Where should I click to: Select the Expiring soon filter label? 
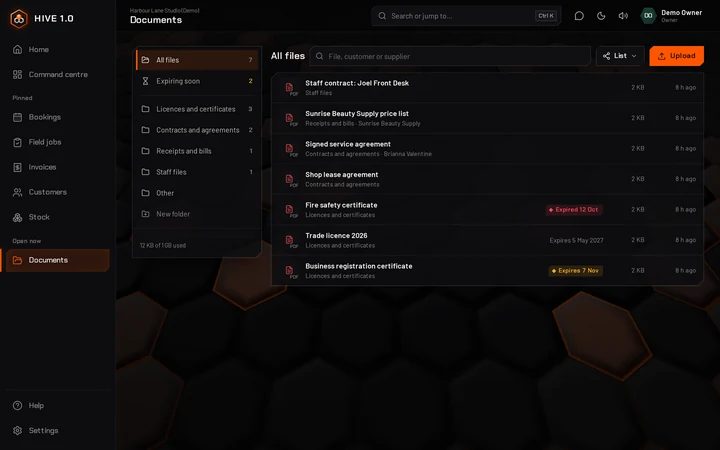click(178, 81)
